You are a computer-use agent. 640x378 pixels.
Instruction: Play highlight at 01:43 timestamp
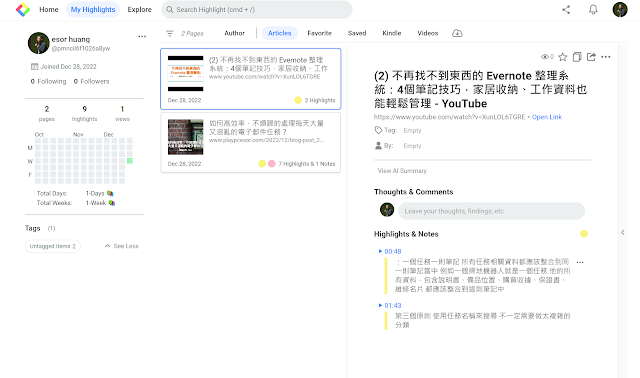tap(390, 305)
